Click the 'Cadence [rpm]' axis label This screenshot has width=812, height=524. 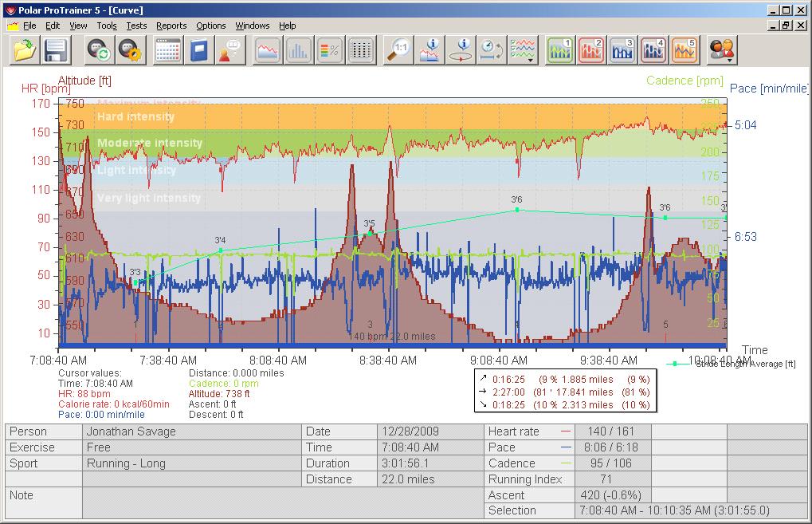685,81
